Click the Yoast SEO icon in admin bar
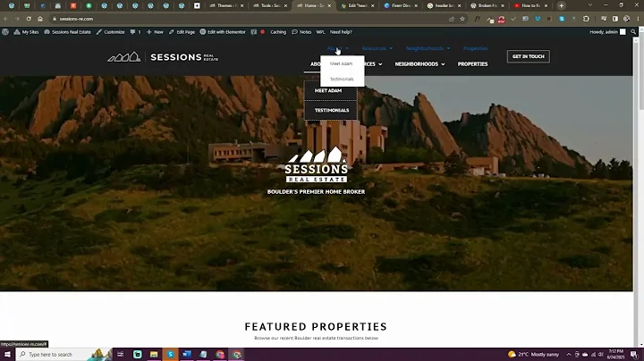 [x=253, y=32]
